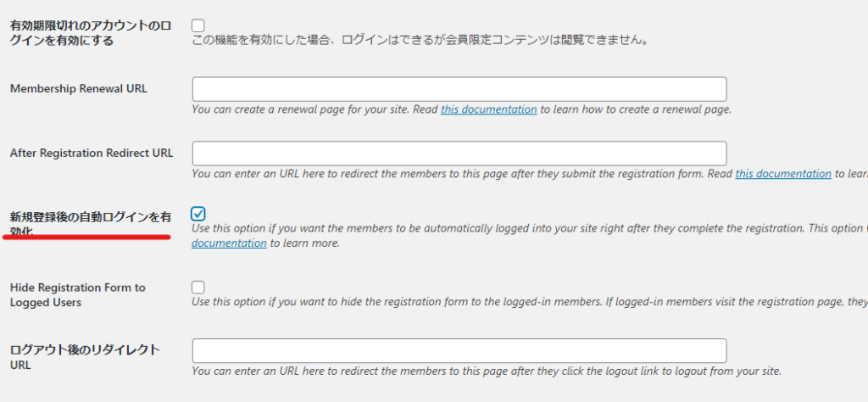Enable login for expired accounts checkbox
Image resolution: width=868 pixels, height=402 pixels.
[198, 25]
